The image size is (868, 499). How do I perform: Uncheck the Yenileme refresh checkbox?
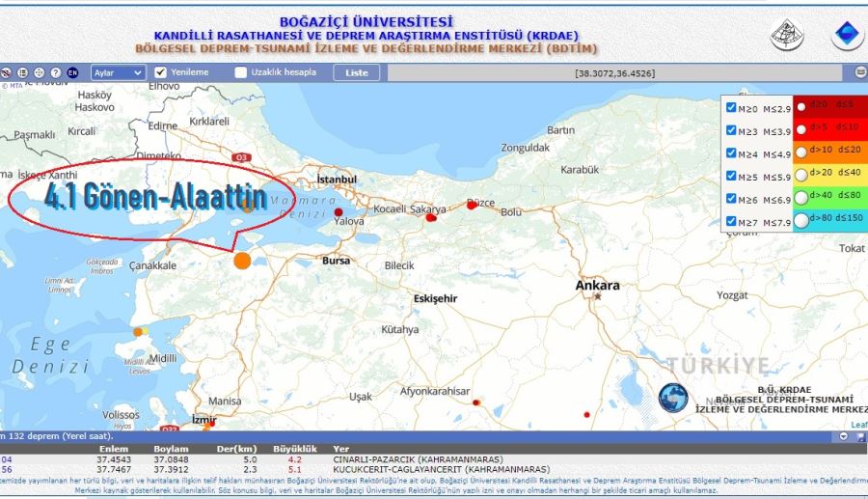click(161, 72)
